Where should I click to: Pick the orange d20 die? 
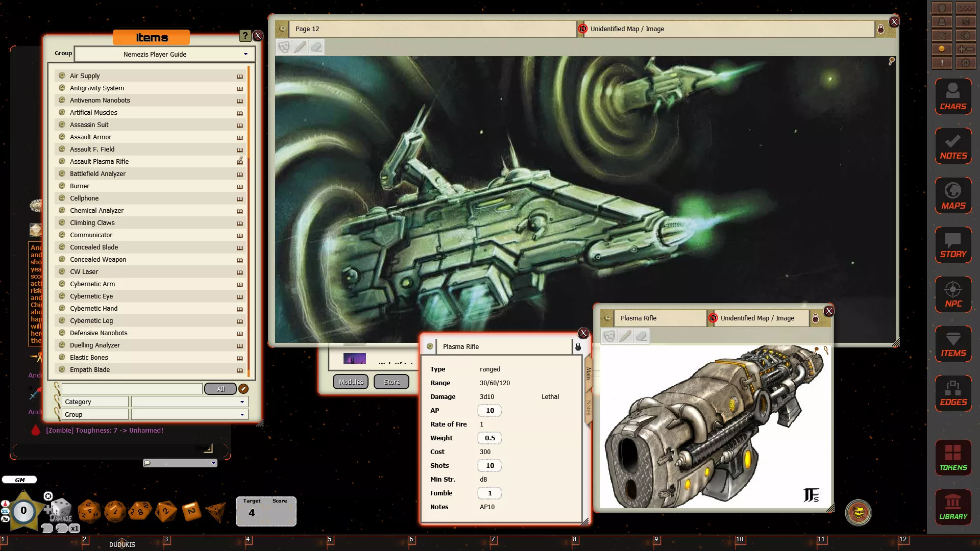tap(89, 511)
